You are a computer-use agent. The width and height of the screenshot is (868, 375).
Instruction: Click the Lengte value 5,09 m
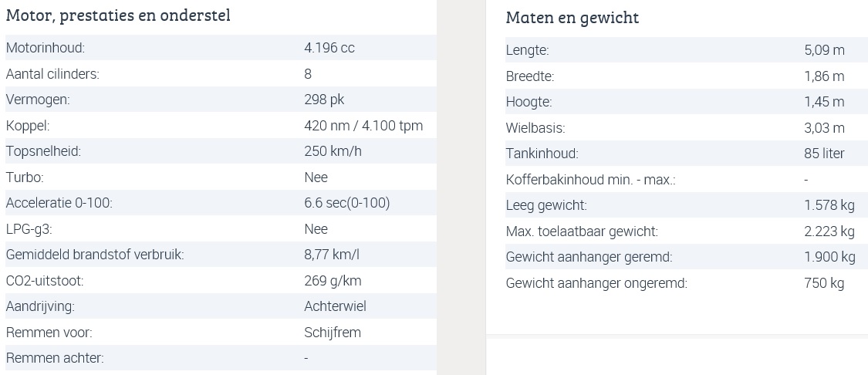(x=824, y=50)
